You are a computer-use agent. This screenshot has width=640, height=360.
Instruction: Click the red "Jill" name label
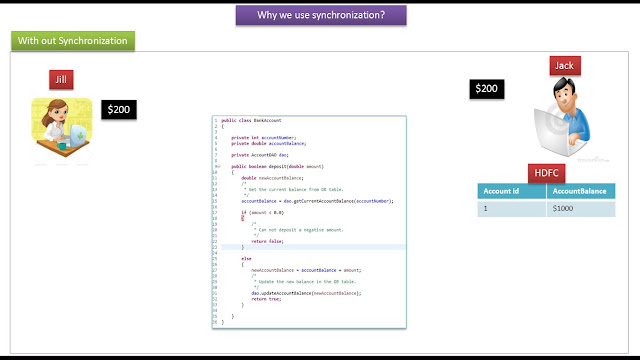click(61, 80)
